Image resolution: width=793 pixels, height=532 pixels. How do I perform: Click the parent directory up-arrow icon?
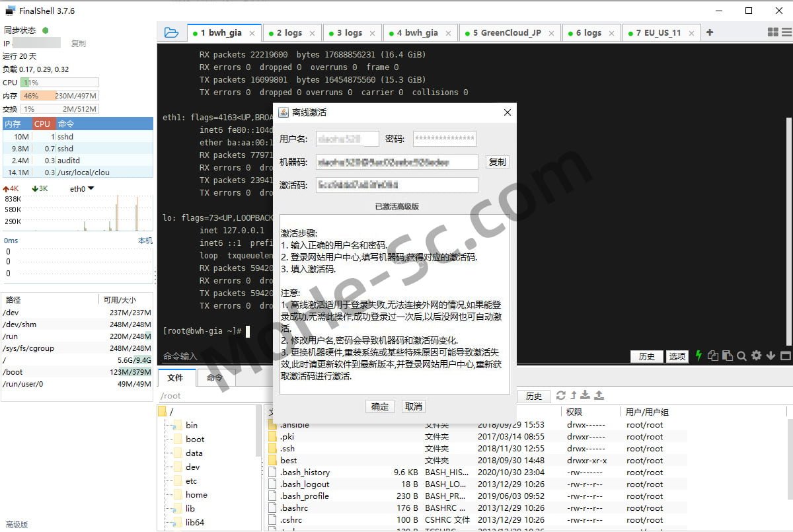[x=574, y=395]
